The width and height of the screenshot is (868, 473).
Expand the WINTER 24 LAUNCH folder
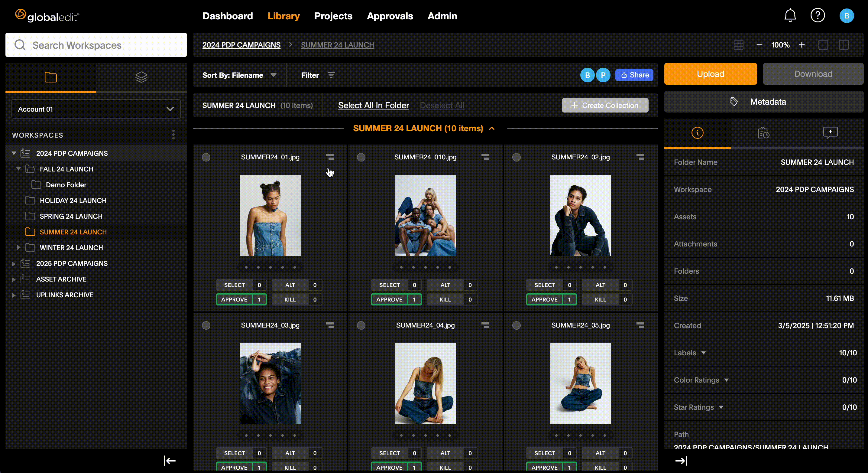click(x=18, y=247)
